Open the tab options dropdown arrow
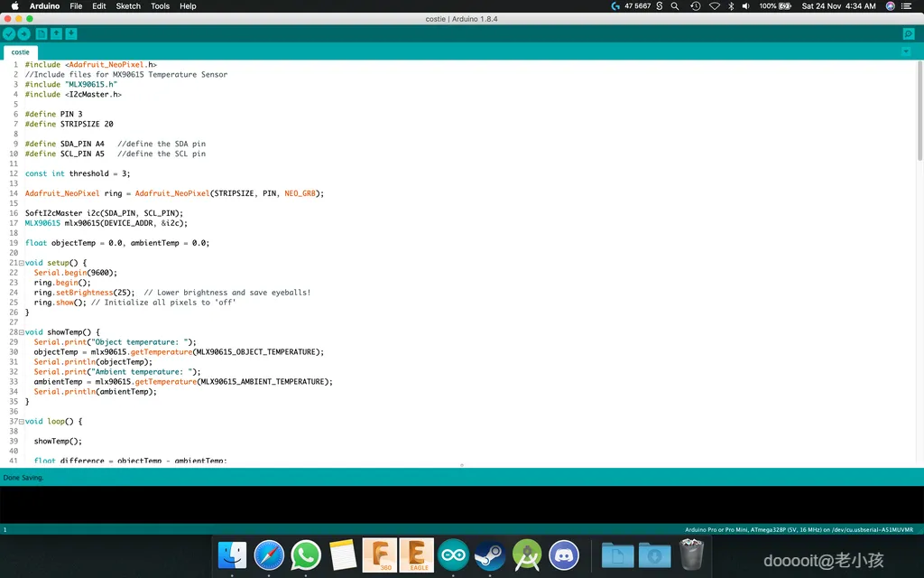924x578 pixels. [906, 51]
